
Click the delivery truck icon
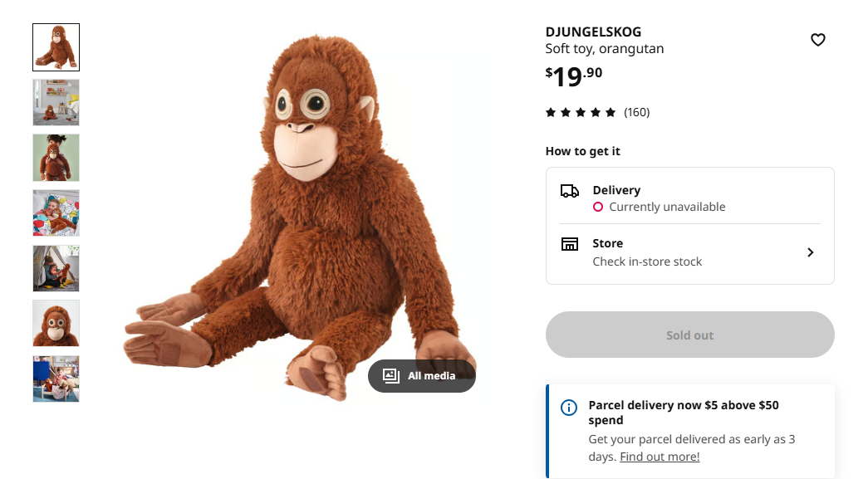(x=570, y=191)
